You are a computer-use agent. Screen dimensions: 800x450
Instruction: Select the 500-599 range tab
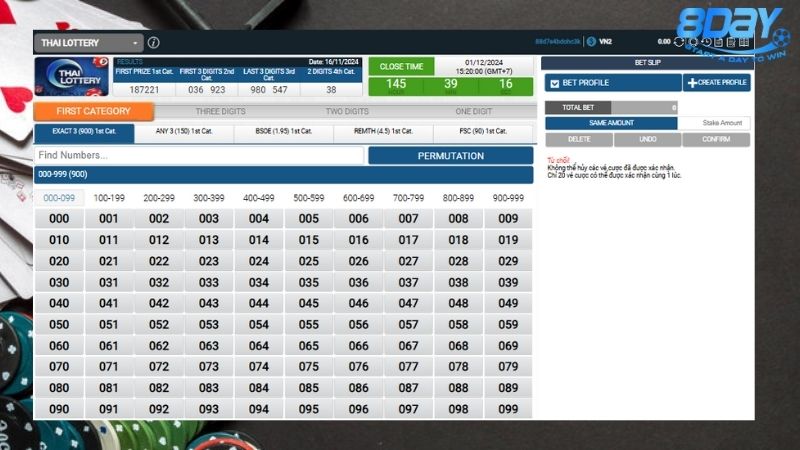309,198
